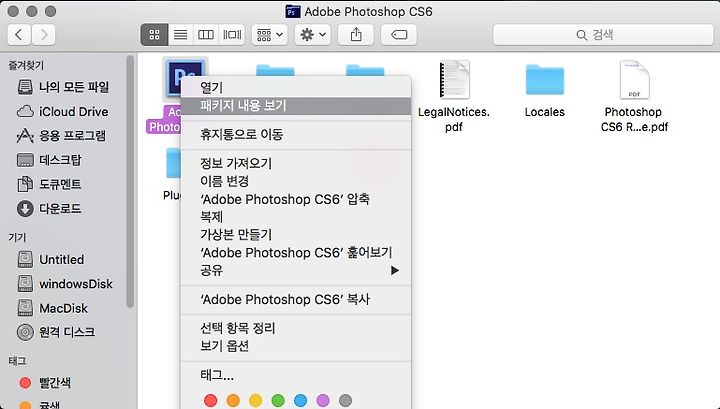Open 도큐멘트 in sidebar
The width and height of the screenshot is (720, 409).
click(x=49, y=185)
